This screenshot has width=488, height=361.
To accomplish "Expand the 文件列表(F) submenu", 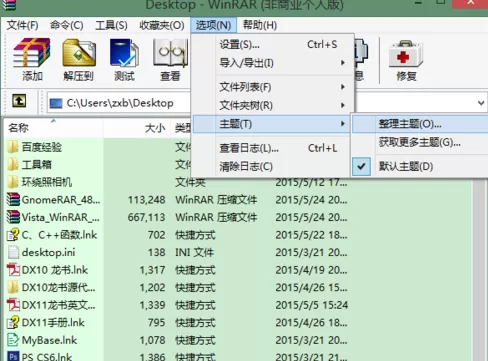I will [272, 87].
